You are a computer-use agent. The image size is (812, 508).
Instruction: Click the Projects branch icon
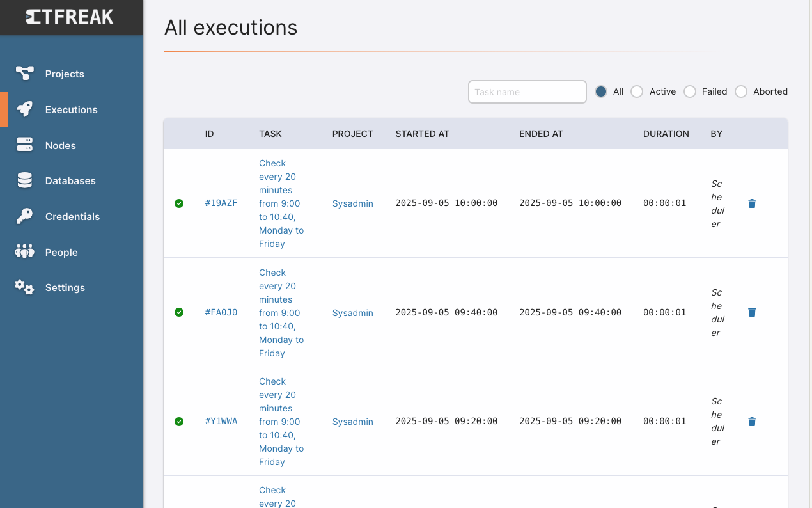pyautogui.click(x=24, y=74)
